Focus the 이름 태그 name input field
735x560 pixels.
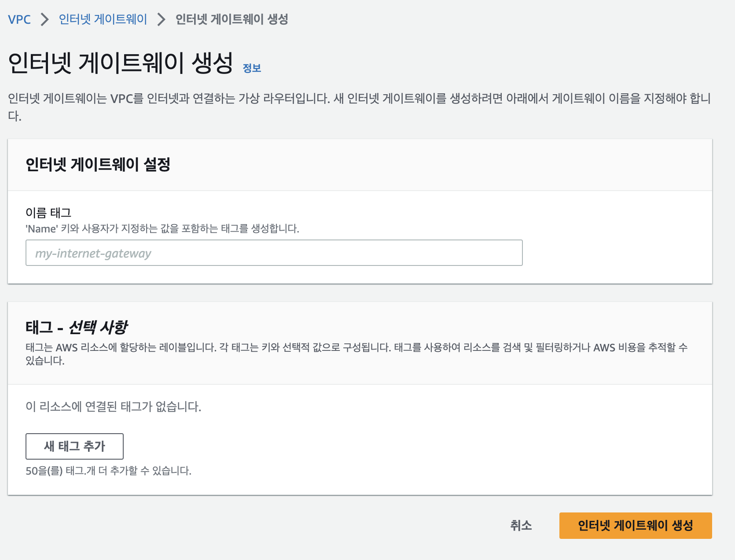[274, 253]
